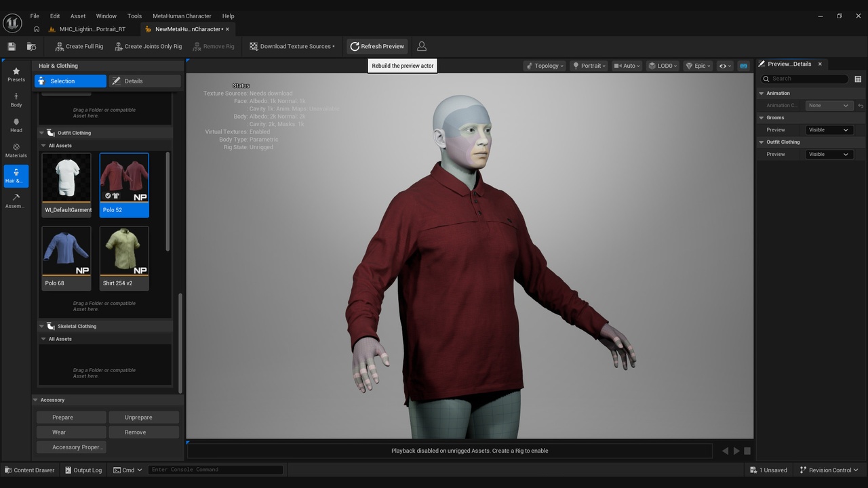
Task: Open the Output Log
Action: click(83, 470)
